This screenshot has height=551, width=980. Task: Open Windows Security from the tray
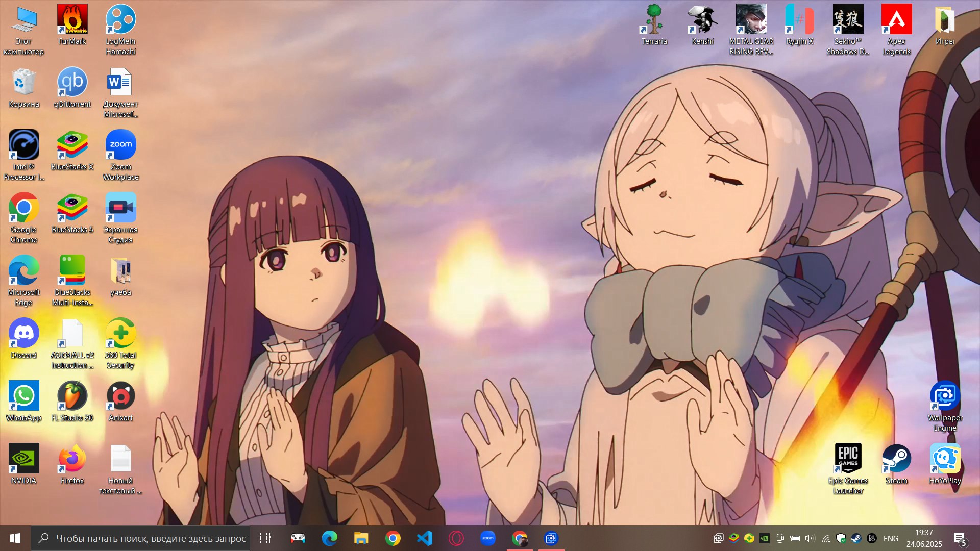click(841, 538)
